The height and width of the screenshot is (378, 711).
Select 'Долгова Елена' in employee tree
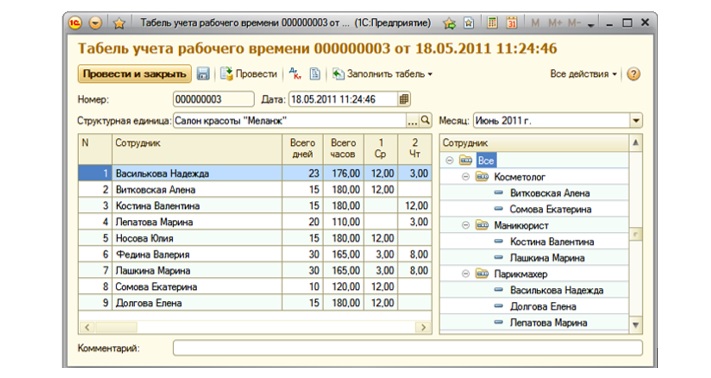[x=543, y=306]
